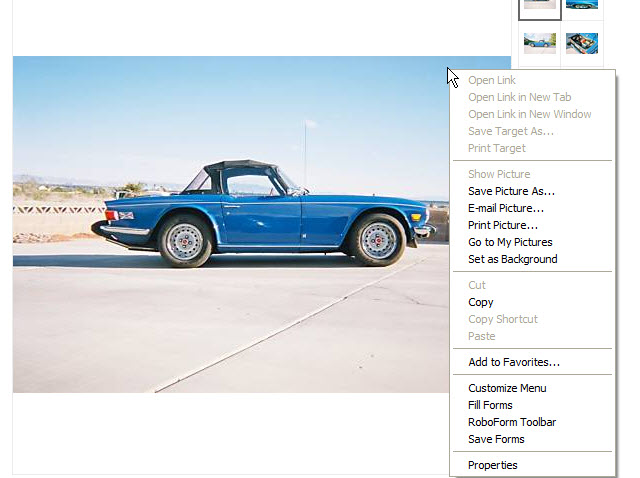Select the currently highlighted top-left thumbnail

pyautogui.click(x=540, y=6)
